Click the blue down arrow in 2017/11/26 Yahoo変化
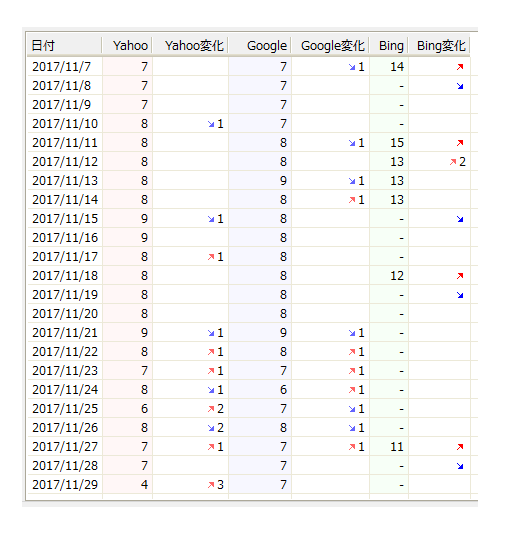520x545 pixels. (x=211, y=428)
